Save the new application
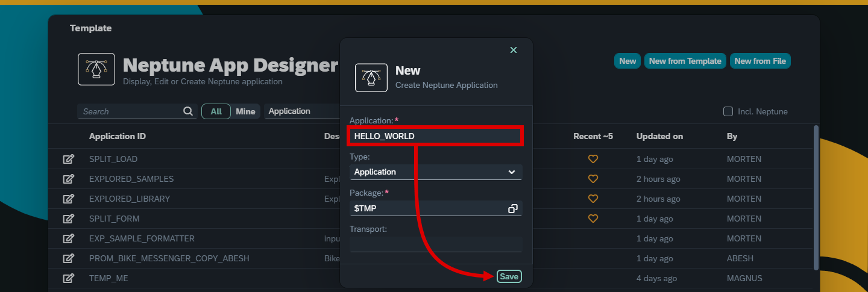 509,277
